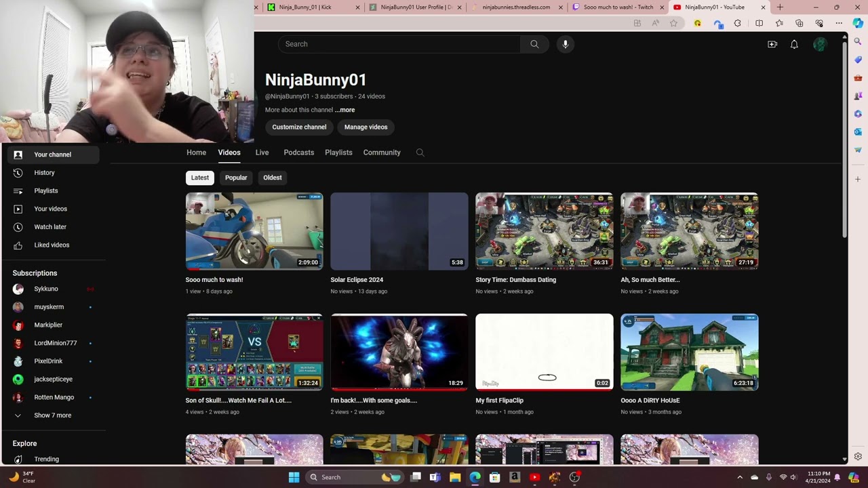Open the Create video icon

click(x=772, y=44)
